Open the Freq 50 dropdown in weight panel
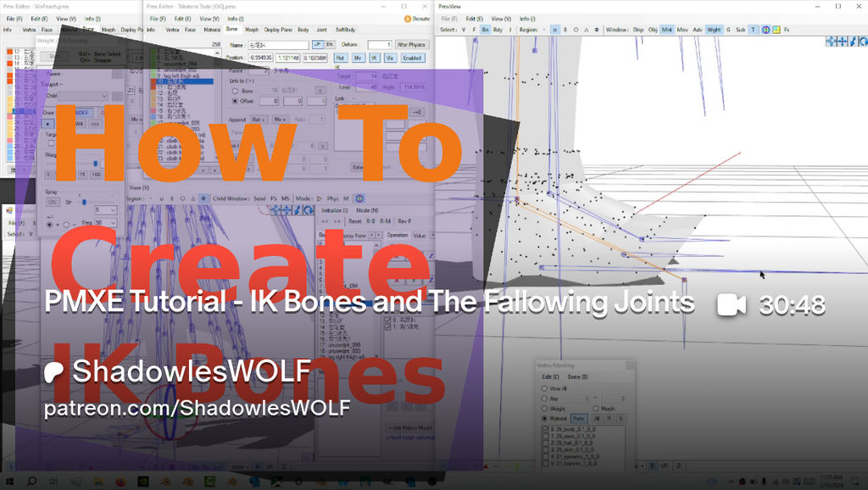The image size is (868, 490). coord(105,223)
